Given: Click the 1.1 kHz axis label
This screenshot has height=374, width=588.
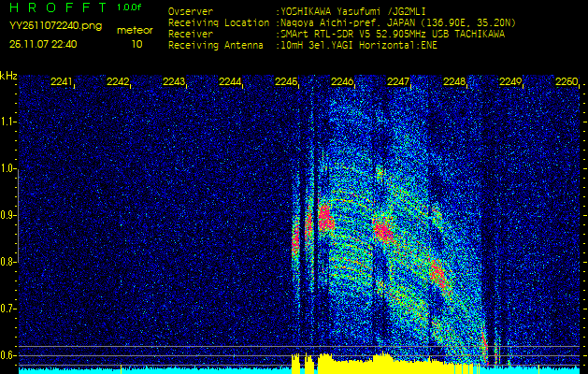Looking at the screenshot, I should point(7,122).
